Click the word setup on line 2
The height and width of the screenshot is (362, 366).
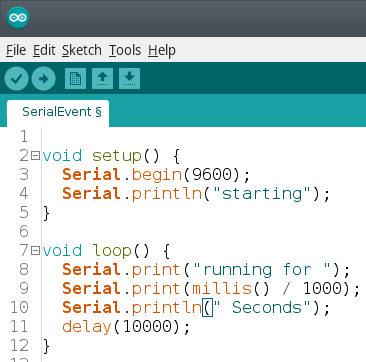click(x=117, y=156)
